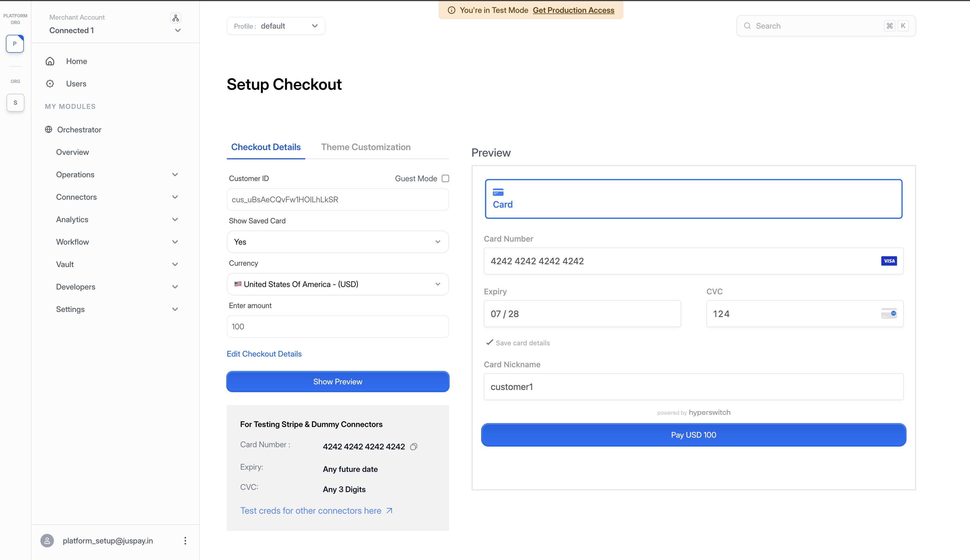The image size is (970, 560).
Task: Click the Expiry input field
Action: coord(582,313)
